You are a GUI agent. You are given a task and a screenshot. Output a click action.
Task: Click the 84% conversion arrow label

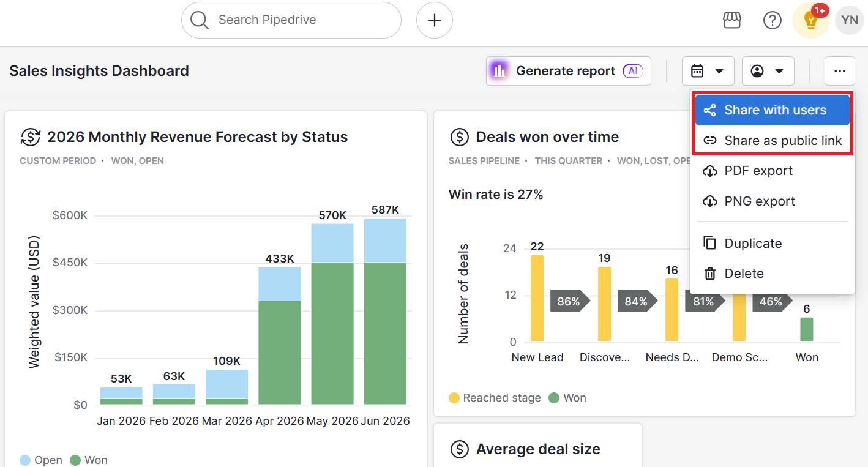(x=637, y=302)
